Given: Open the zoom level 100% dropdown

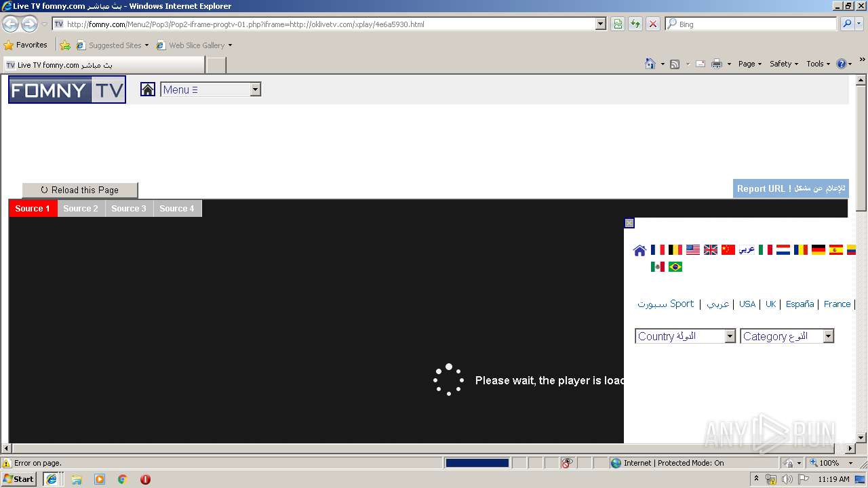Looking at the screenshot, I should tap(851, 463).
